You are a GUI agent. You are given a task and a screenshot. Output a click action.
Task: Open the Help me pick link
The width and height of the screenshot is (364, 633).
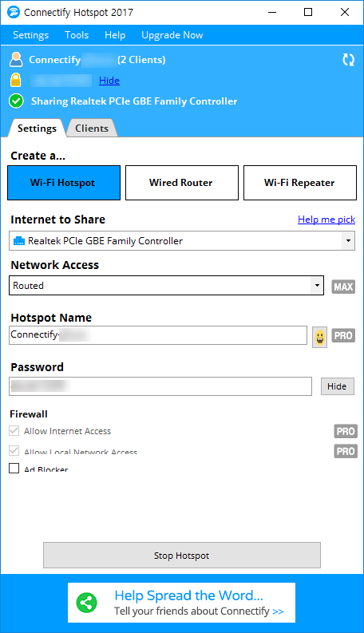(326, 220)
